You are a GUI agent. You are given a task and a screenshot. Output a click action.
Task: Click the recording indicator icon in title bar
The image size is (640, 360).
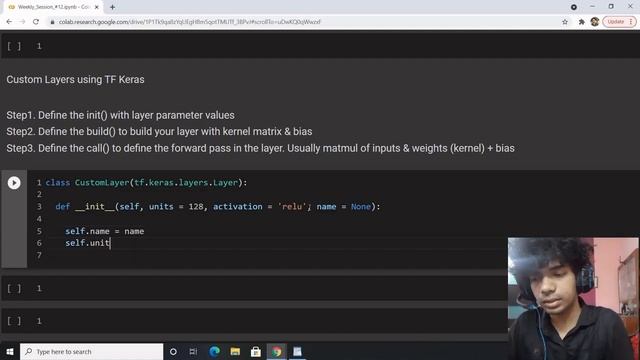pyautogui.click(x=574, y=7)
